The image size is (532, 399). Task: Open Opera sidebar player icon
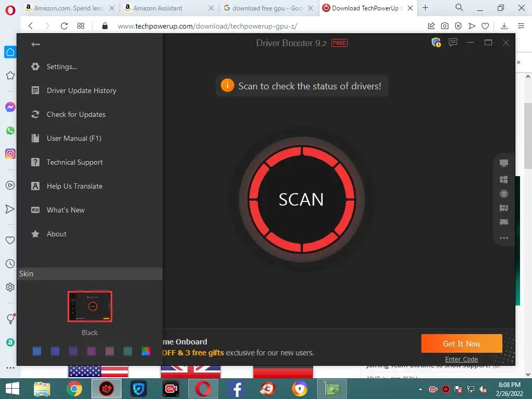coord(10,185)
